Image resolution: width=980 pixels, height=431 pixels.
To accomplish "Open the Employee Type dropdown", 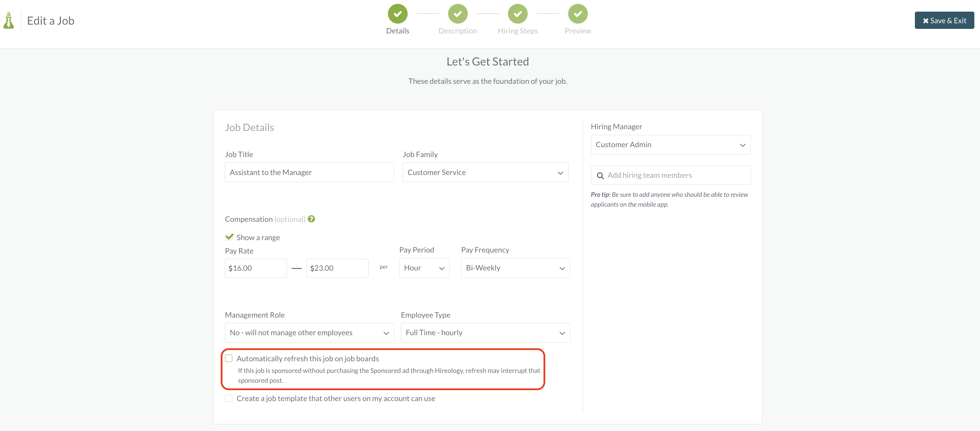I will point(485,332).
